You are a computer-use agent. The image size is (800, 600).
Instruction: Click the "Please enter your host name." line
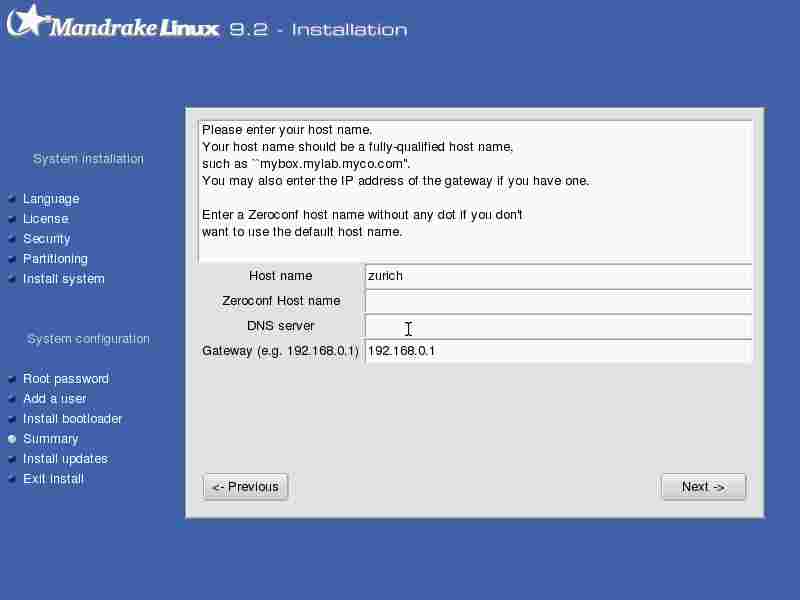[x=287, y=130]
